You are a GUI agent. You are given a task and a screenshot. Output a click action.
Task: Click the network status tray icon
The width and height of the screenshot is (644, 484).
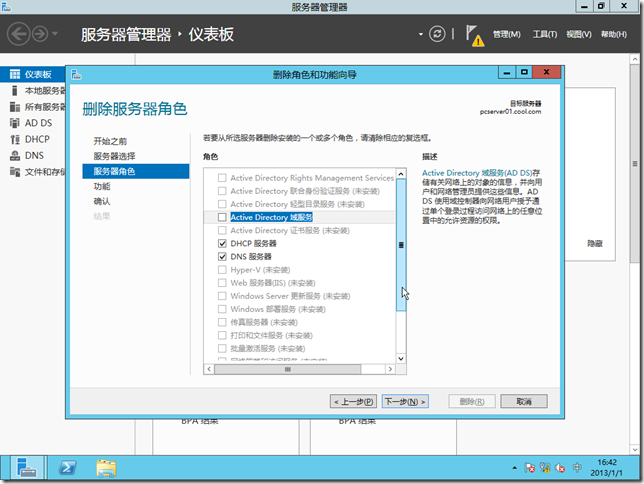coord(545,468)
